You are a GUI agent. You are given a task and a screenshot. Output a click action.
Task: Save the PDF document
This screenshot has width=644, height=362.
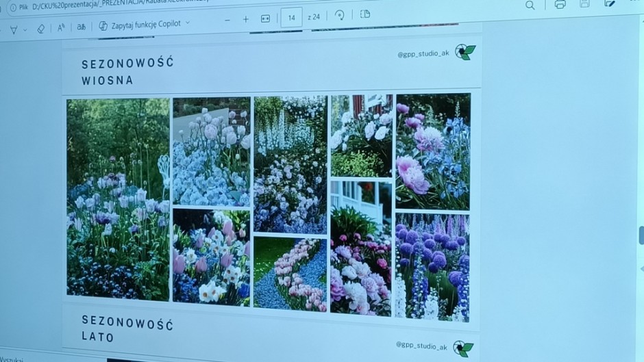tap(584, 3)
